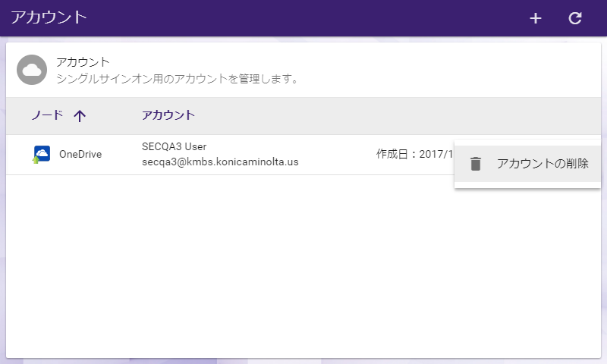Click the アカウント card heading
This screenshot has height=364, width=607.
pos(83,62)
